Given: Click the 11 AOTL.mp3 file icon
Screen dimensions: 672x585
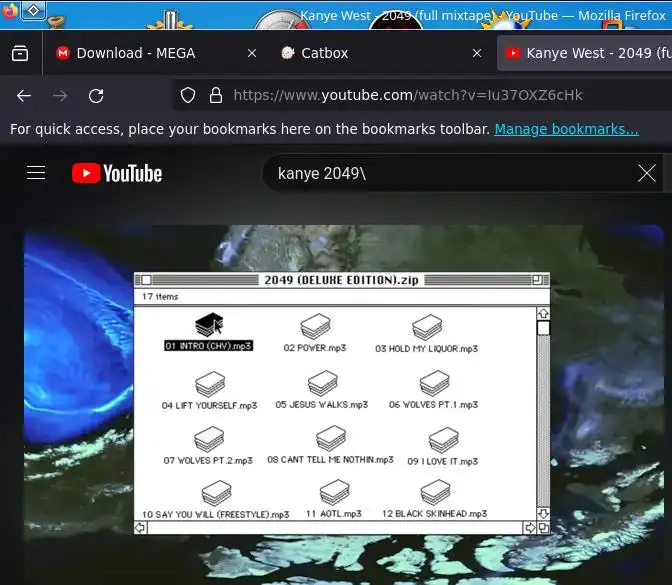Looking at the screenshot, I should (x=334, y=492).
